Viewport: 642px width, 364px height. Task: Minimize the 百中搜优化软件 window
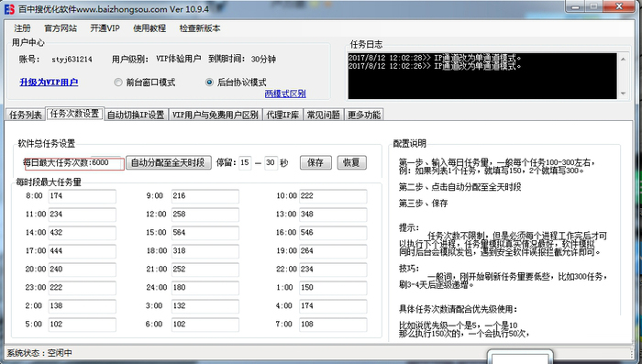(574, 7)
